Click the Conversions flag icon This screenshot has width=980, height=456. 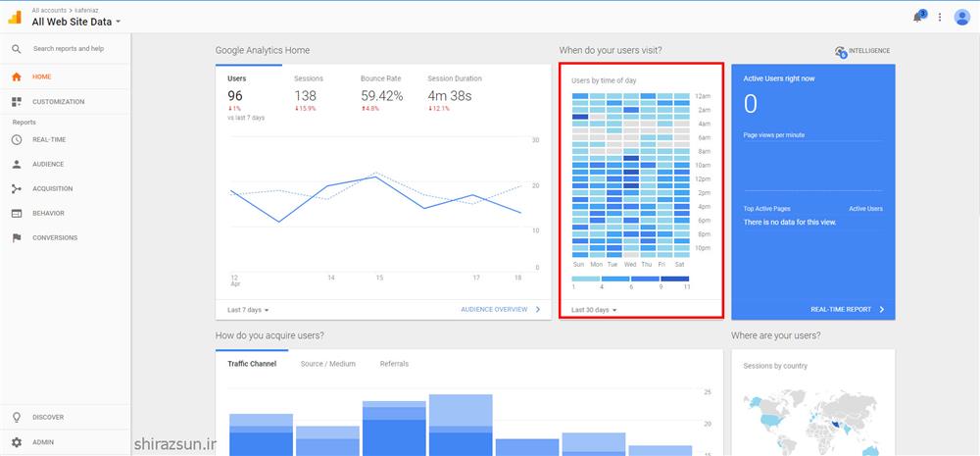click(17, 237)
